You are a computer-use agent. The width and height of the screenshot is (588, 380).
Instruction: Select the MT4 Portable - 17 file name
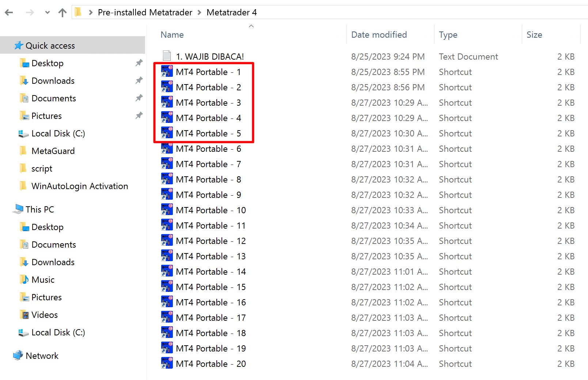point(211,318)
